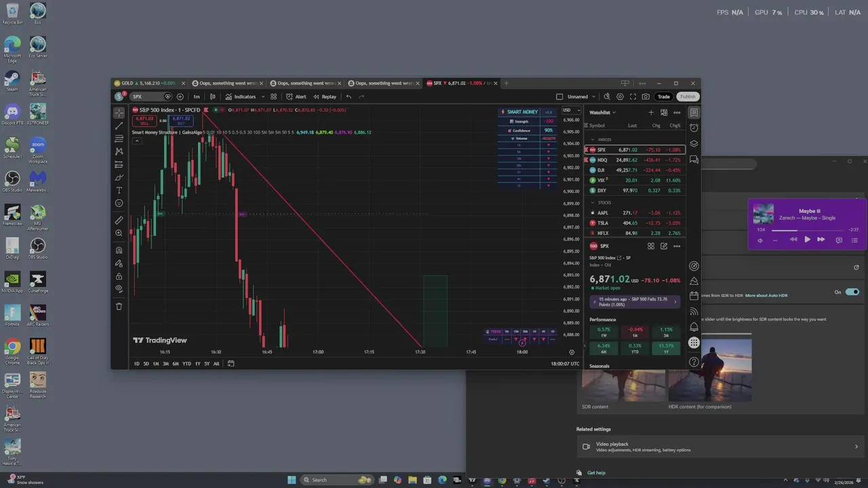Open the emoji and icons tool
The height and width of the screenshot is (488, 868).
(119, 203)
